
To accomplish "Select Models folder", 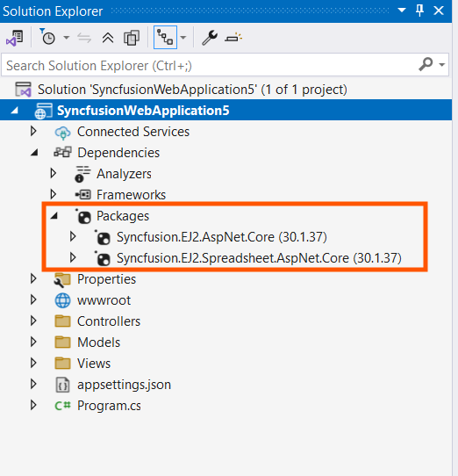I will point(98,343).
